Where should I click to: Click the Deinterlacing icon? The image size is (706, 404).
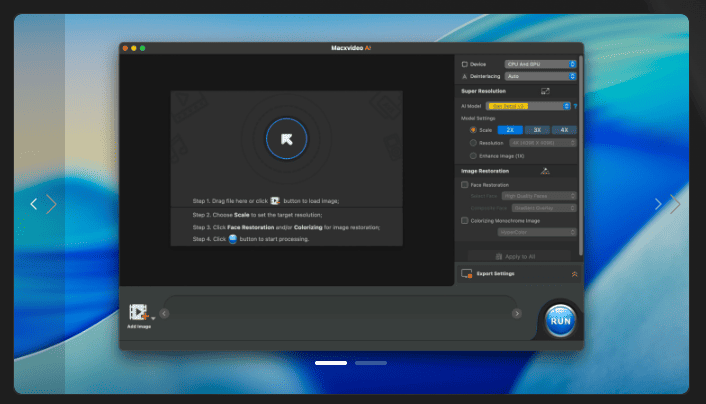(x=465, y=77)
